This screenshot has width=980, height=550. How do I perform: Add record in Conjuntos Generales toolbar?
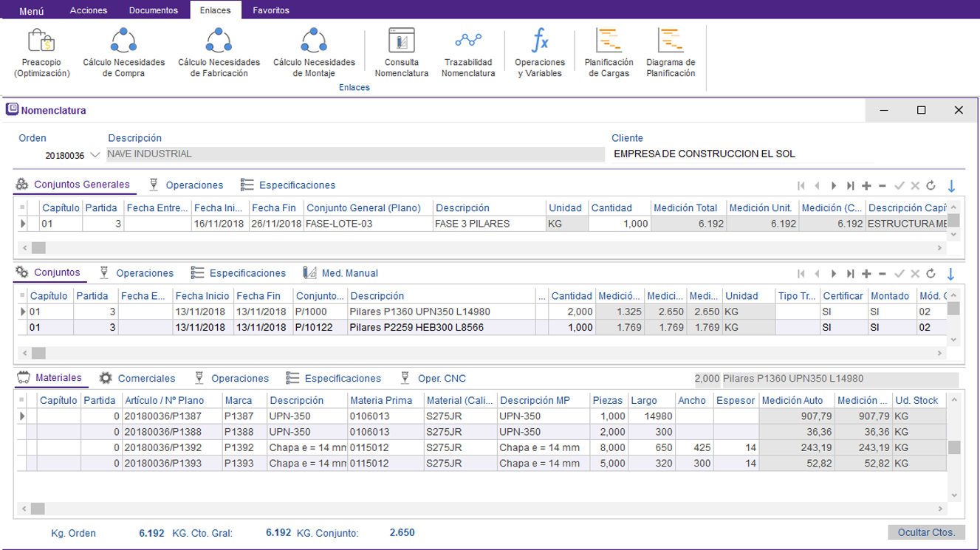[x=866, y=185]
